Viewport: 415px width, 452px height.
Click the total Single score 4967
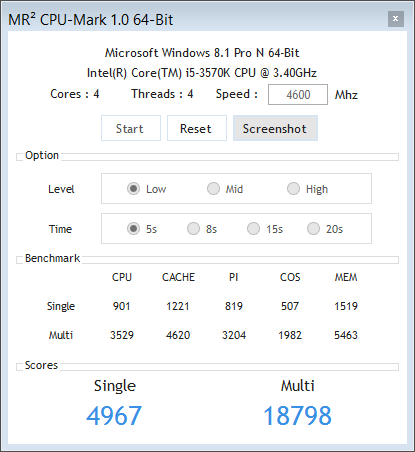[x=114, y=416]
